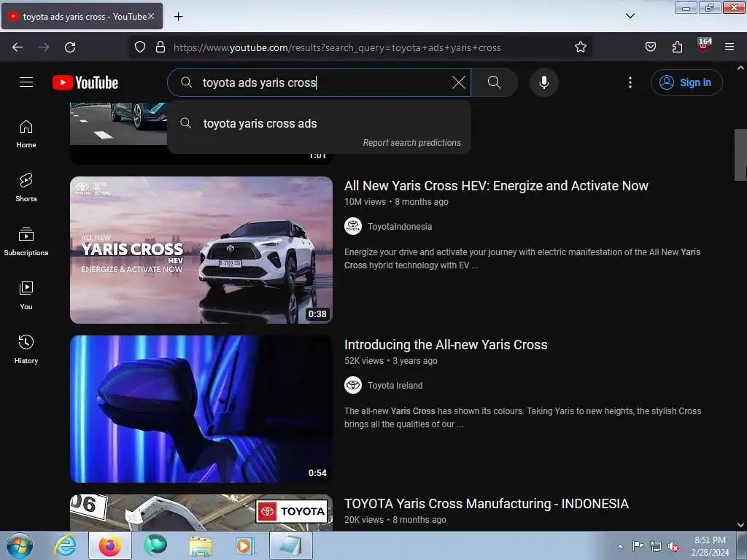The image size is (747, 560).
Task: Open the Firefox application menu
Action: (729, 47)
